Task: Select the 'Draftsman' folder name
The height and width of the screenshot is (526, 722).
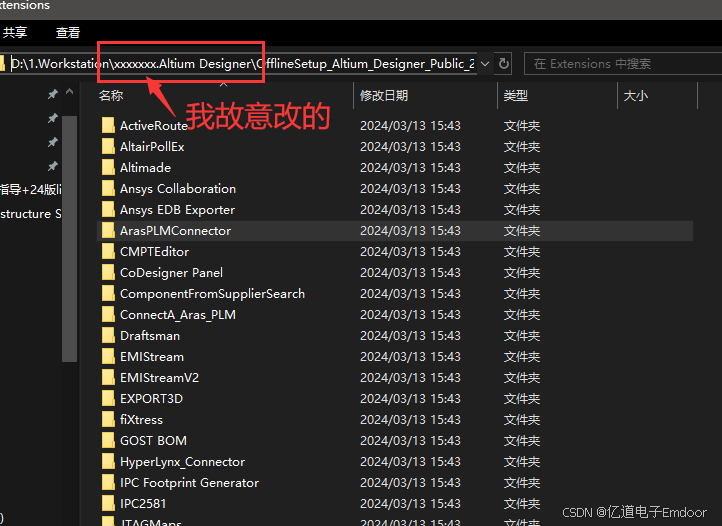Action: coord(150,336)
